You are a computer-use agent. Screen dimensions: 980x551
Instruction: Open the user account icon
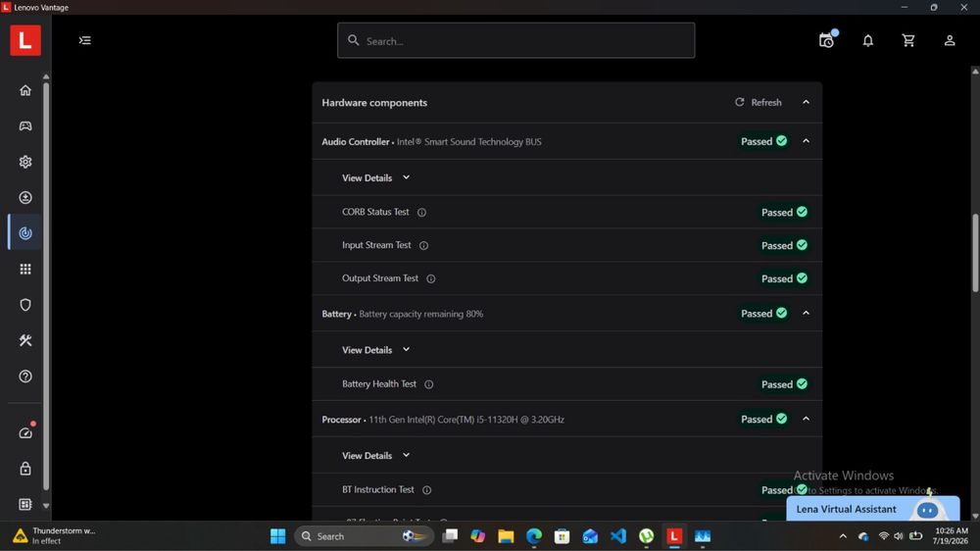[x=950, y=40]
